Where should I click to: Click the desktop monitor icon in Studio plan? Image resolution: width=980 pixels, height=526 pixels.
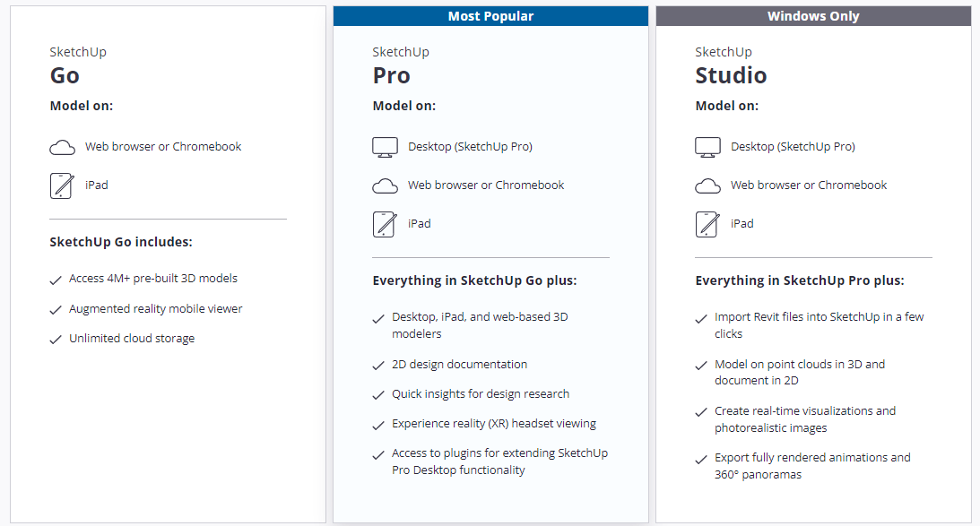(x=707, y=148)
